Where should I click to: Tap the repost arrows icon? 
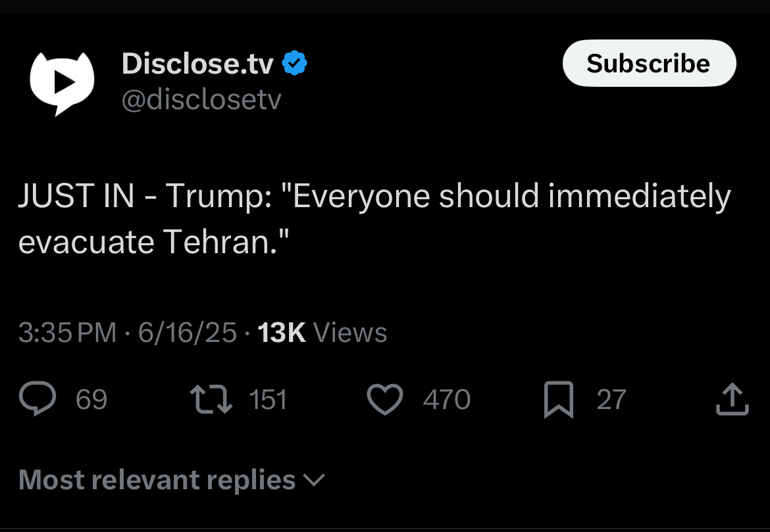pyautogui.click(x=211, y=400)
